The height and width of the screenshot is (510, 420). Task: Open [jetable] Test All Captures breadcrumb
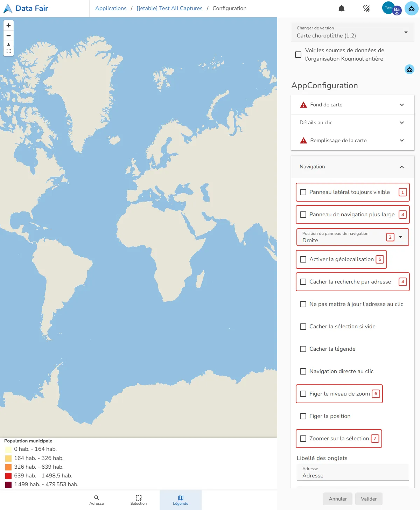click(x=169, y=8)
